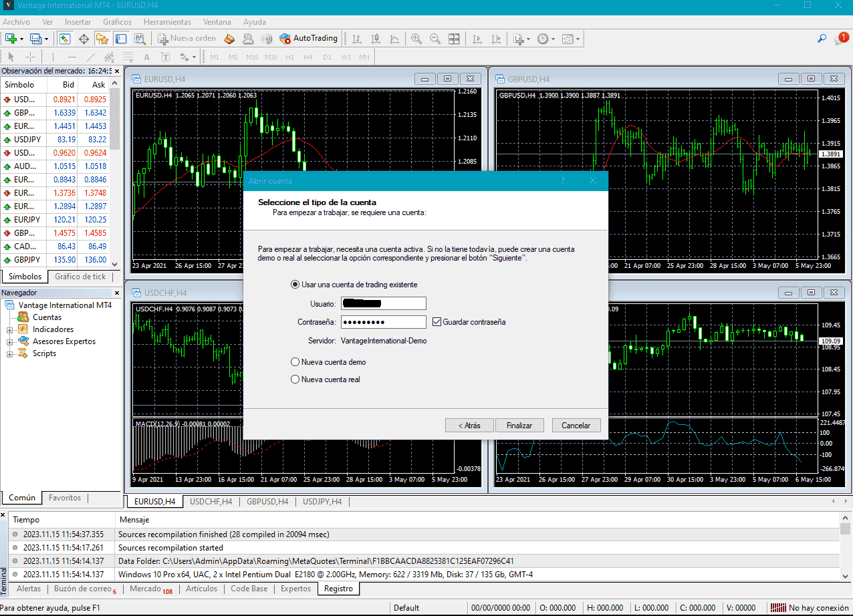Click the Símbolo column header
The image size is (853, 616).
click(23, 85)
